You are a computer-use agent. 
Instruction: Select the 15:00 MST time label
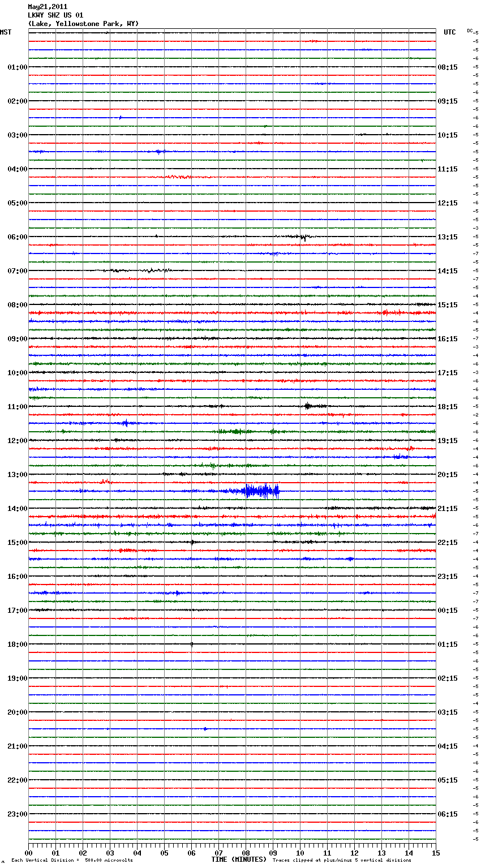click(17, 543)
